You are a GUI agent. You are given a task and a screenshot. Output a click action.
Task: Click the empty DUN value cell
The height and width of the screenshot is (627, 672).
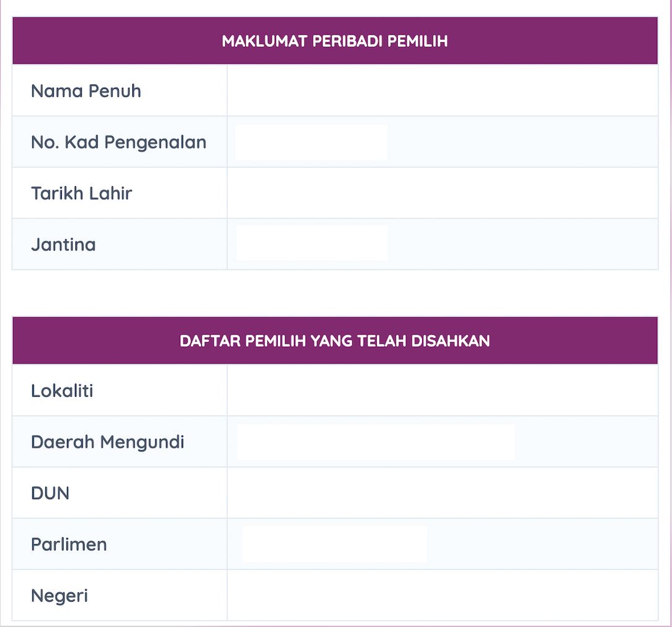(442, 493)
